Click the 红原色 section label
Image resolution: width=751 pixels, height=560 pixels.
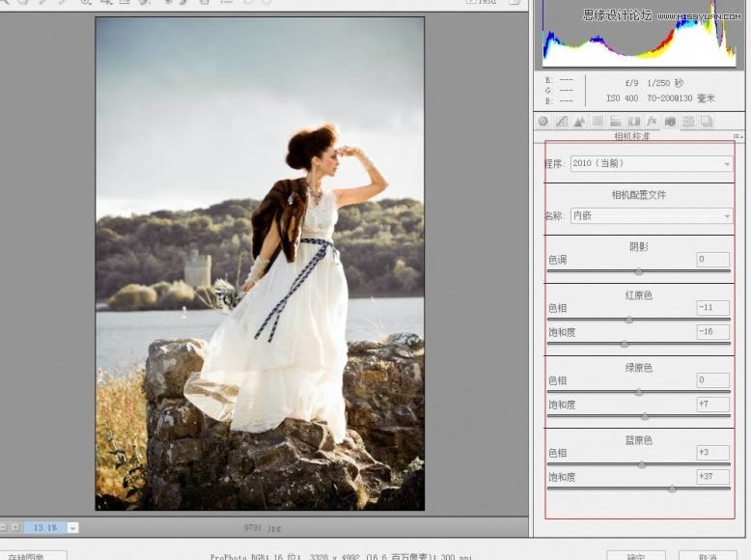[639, 295]
